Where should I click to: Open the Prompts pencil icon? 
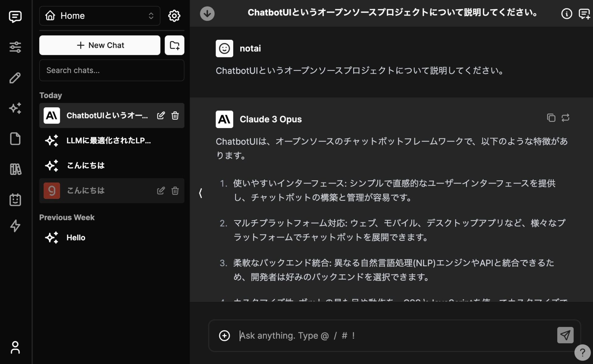pyautogui.click(x=15, y=78)
